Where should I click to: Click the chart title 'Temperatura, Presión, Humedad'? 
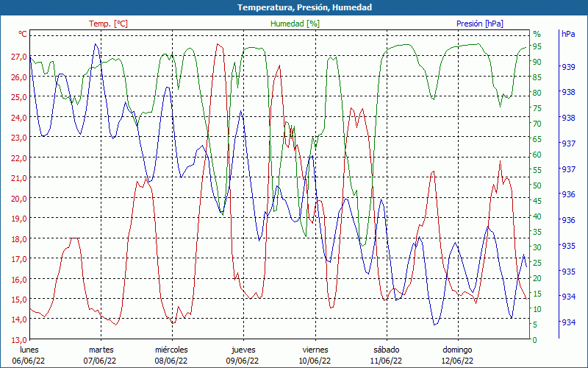pos(304,7)
